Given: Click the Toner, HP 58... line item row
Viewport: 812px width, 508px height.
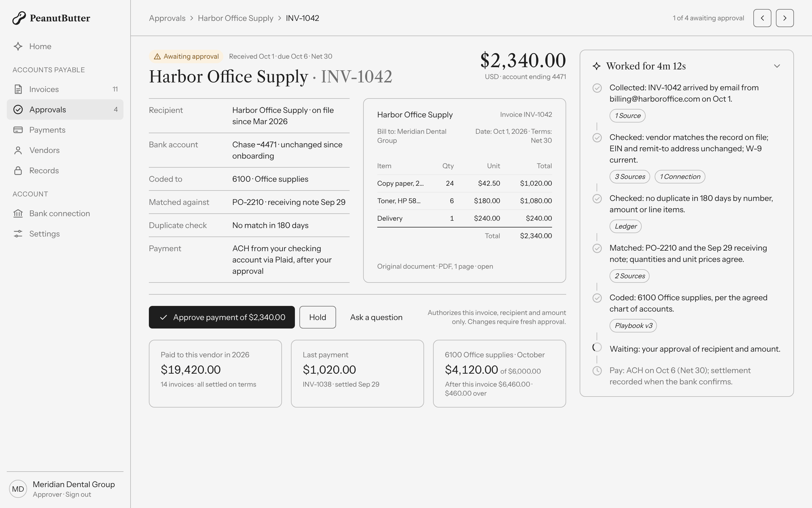Looking at the screenshot, I should point(464,201).
